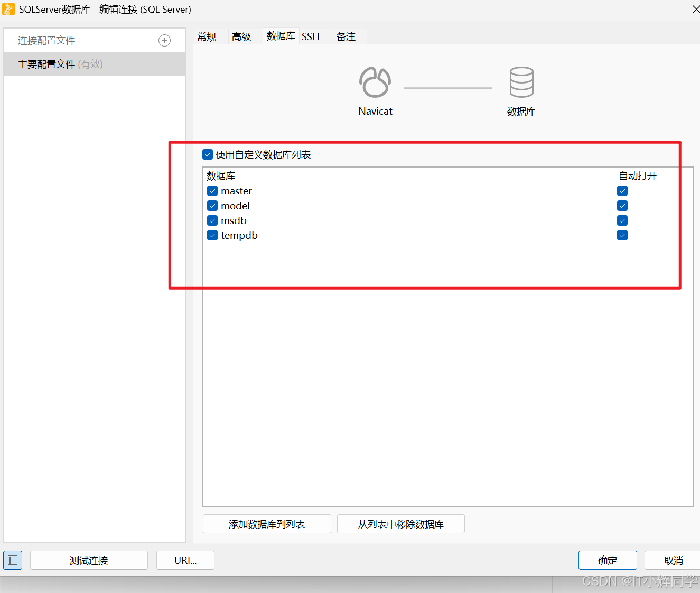
Task: Select the master row text
Action: coord(236,191)
